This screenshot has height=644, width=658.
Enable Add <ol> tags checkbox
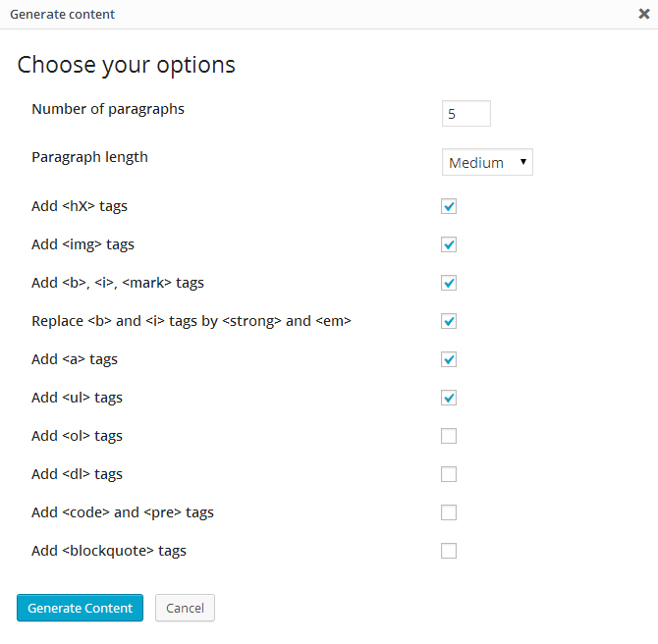pyautogui.click(x=449, y=436)
